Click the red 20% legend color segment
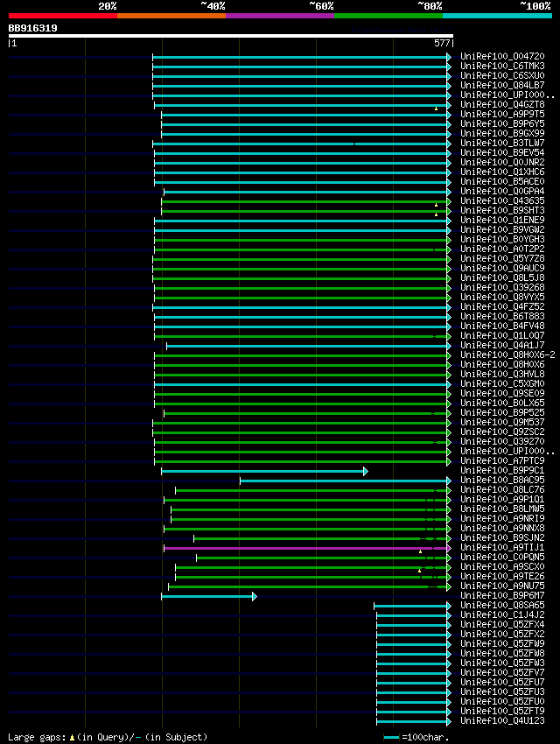 [63, 16]
